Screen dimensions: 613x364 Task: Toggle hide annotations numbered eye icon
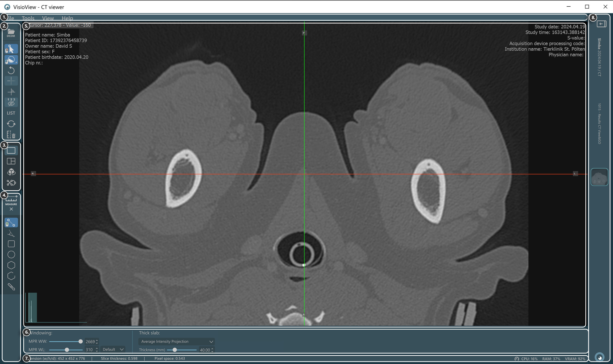(11, 102)
